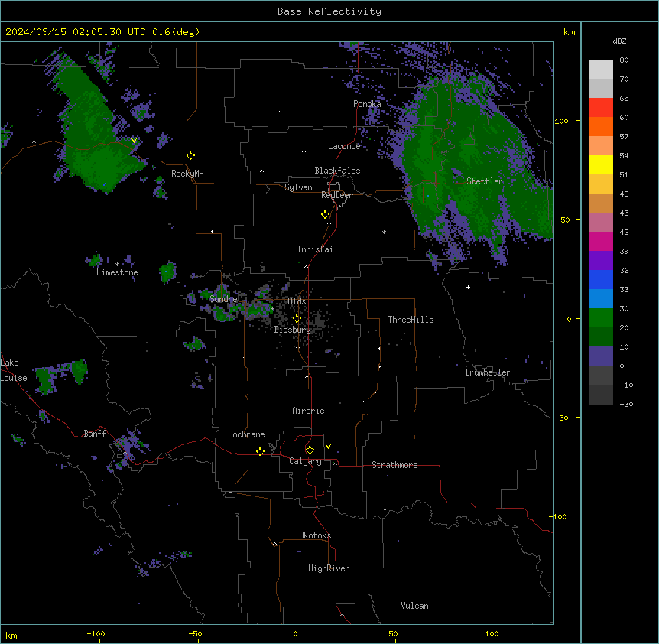Click the yellow diamond marker above Calgary
659x644 pixels.
click(x=310, y=450)
